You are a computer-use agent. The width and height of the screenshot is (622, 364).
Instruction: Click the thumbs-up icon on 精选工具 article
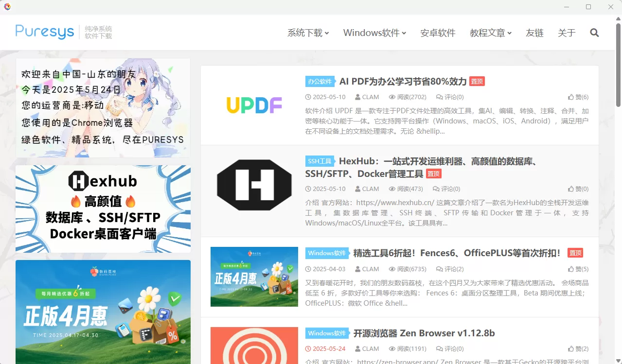pos(572,269)
